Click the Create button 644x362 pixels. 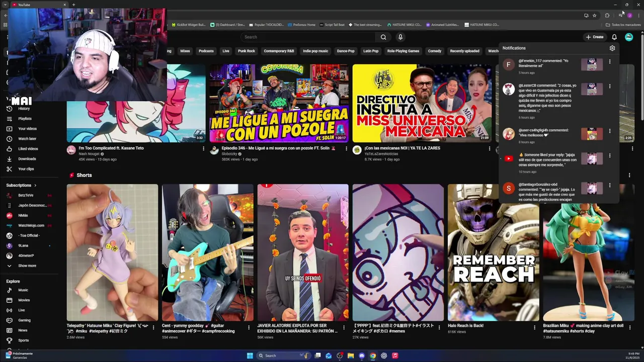coord(595,37)
